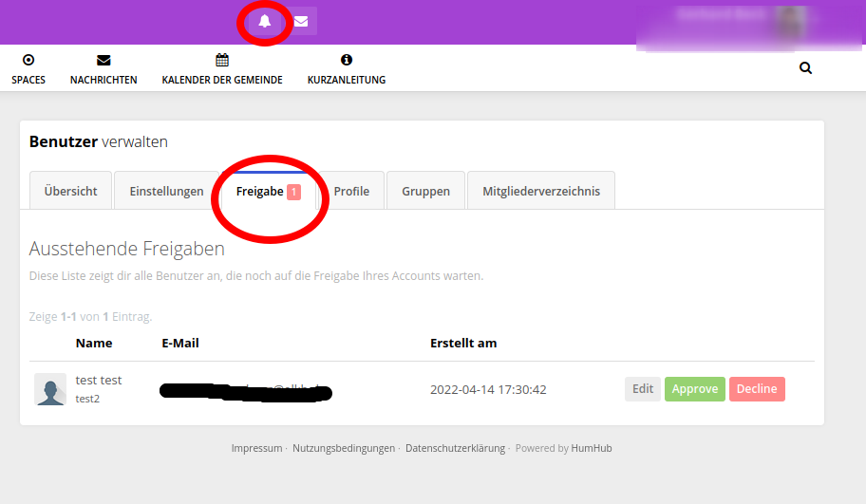Open the Impressum footer link
The image size is (866, 504).
point(256,448)
